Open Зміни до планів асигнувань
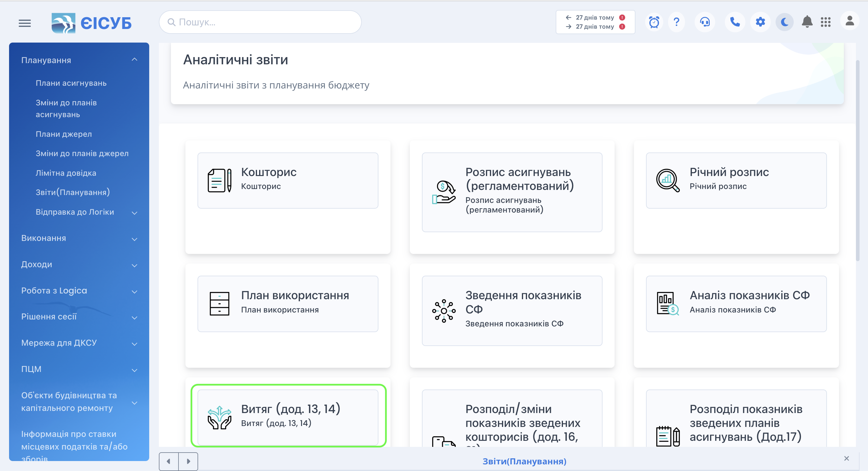Viewport: 868px width, 471px height. coord(66,108)
